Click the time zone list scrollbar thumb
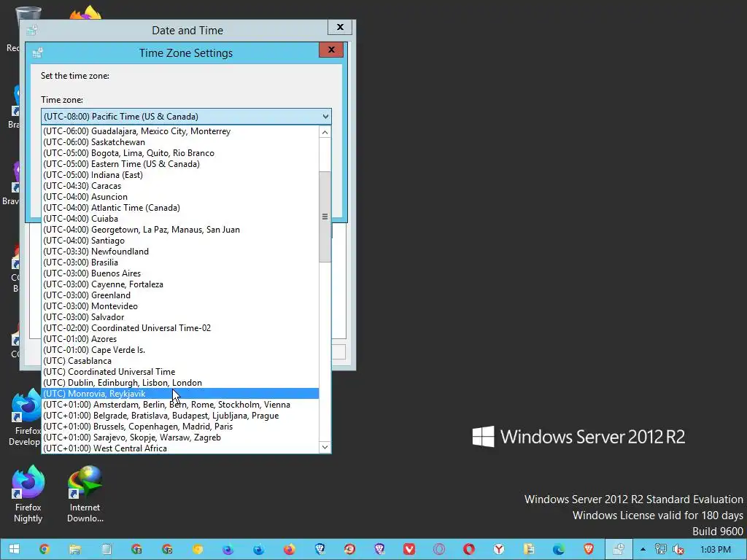This screenshot has height=560, width=747. 325,217
